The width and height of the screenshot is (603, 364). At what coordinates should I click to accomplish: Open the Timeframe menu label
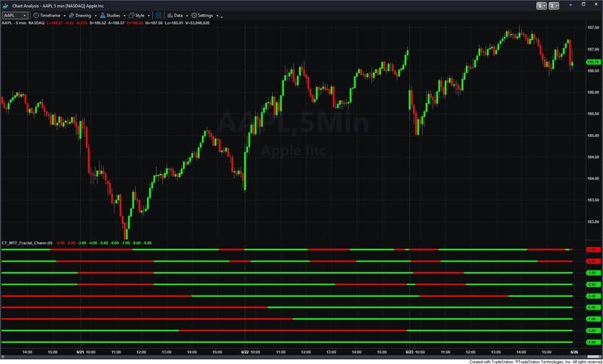tap(50, 15)
